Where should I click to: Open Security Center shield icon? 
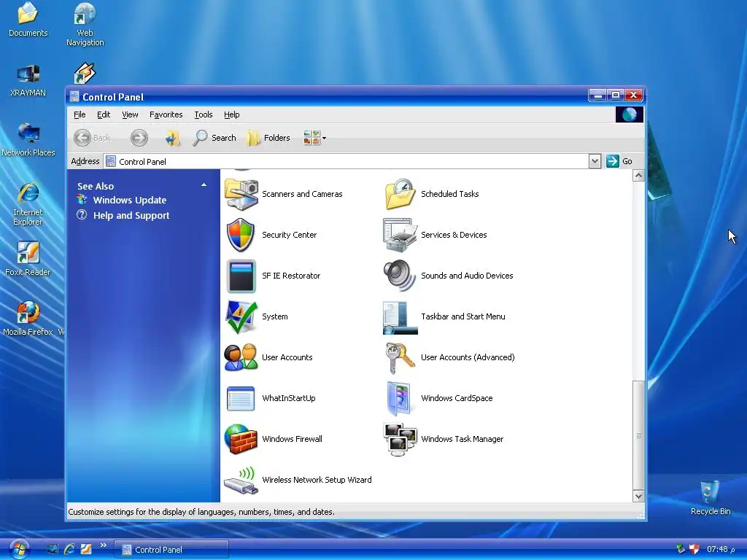(x=241, y=235)
